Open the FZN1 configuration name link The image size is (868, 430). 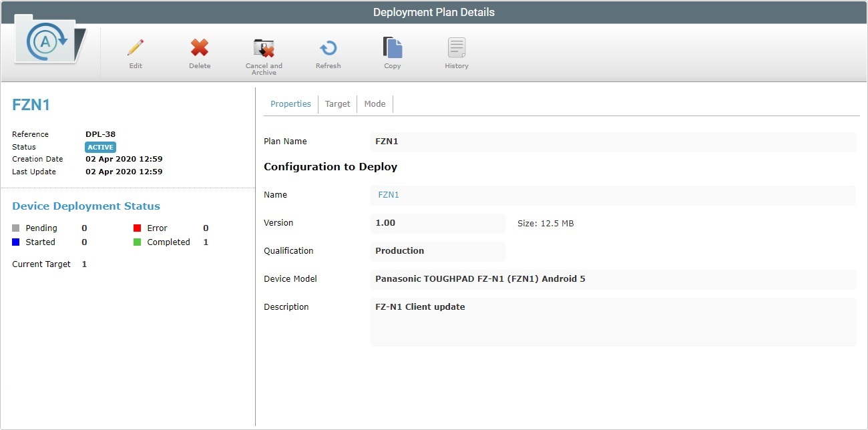point(388,194)
